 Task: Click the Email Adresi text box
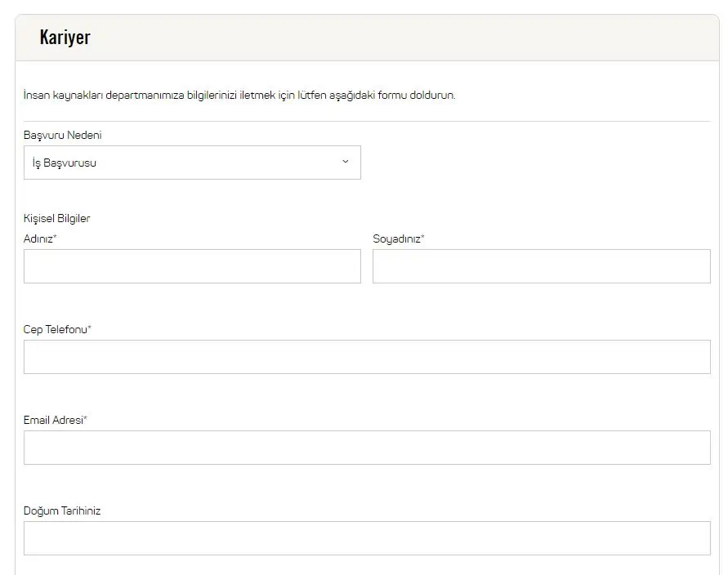pos(367,448)
